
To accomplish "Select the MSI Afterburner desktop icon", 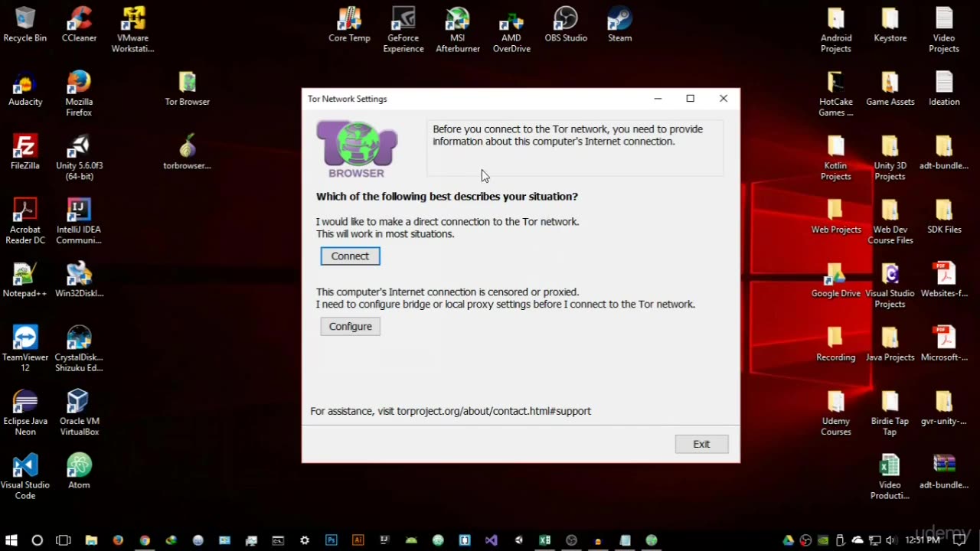I will tap(458, 30).
